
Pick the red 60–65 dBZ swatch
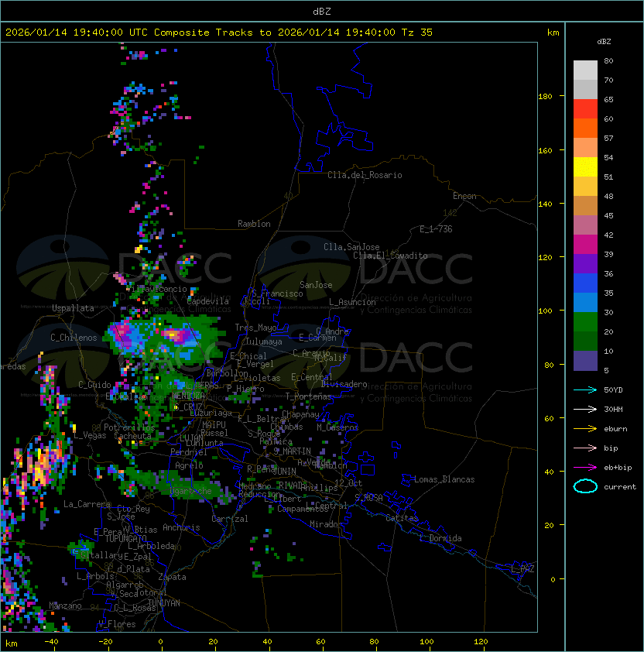pos(585,109)
